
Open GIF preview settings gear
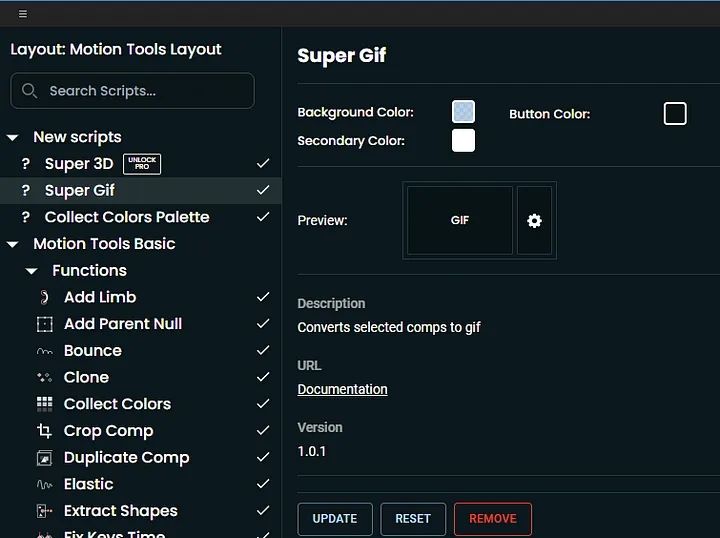click(534, 220)
